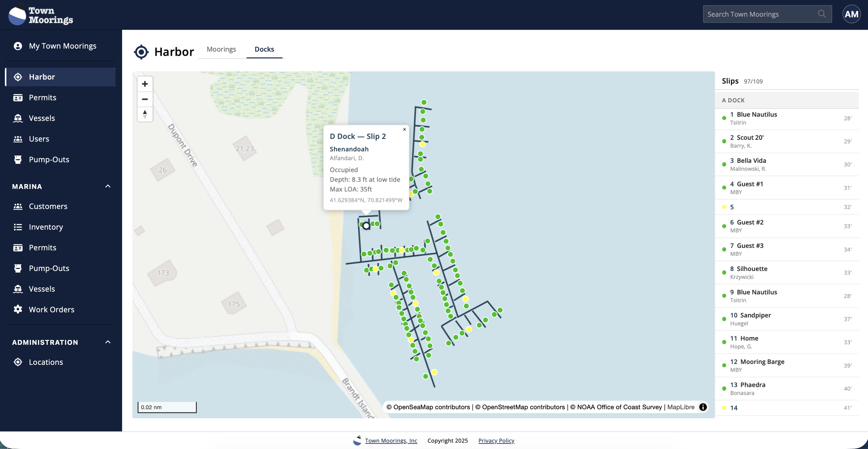Image resolution: width=868 pixels, height=449 pixels.
Task: Zoom in on the harbor map
Action: pyautogui.click(x=145, y=84)
